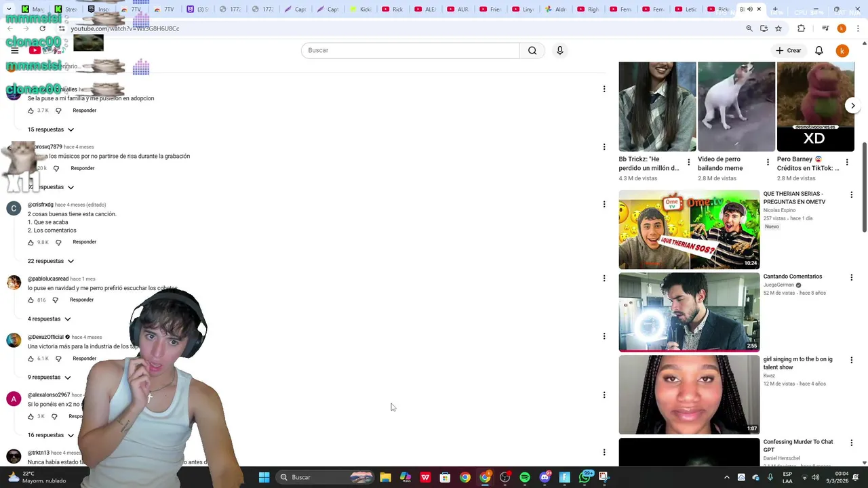The width and height of the screenshot is (868, 488).
Task: Open the media control icon in Chrome toolbar
Action: (x=825, y=28)
